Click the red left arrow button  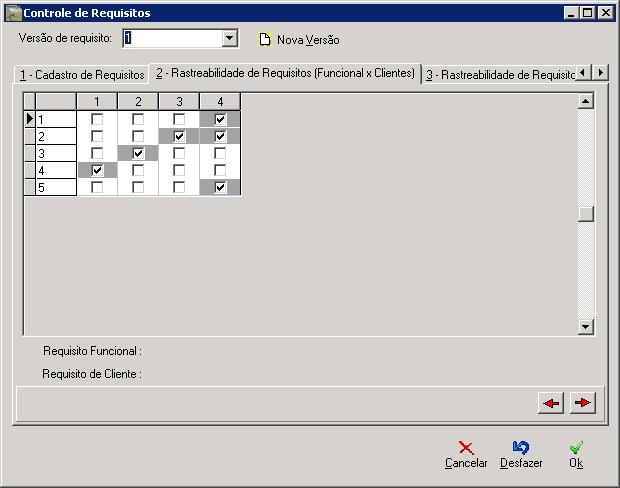(x=551, y=403)
